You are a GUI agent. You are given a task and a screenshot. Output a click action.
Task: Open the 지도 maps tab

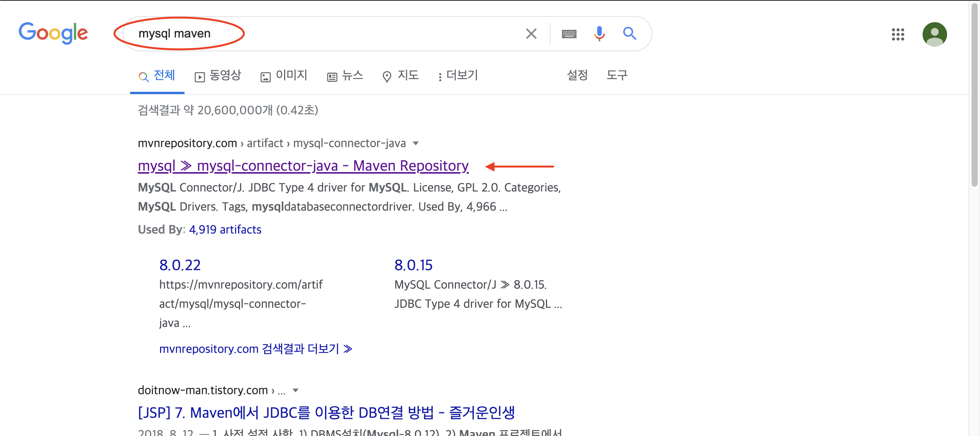pyautogui.click(x=401, y=75)
